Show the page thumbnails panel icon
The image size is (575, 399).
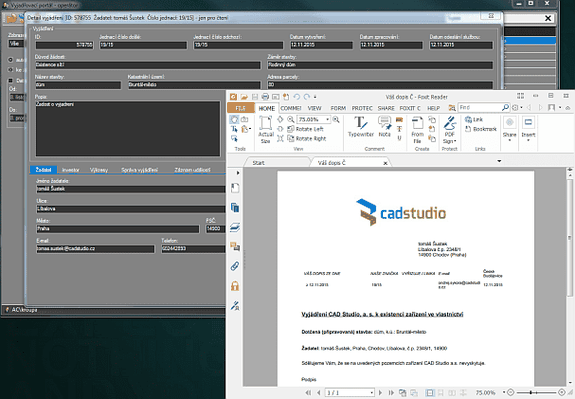coord(235,207)
